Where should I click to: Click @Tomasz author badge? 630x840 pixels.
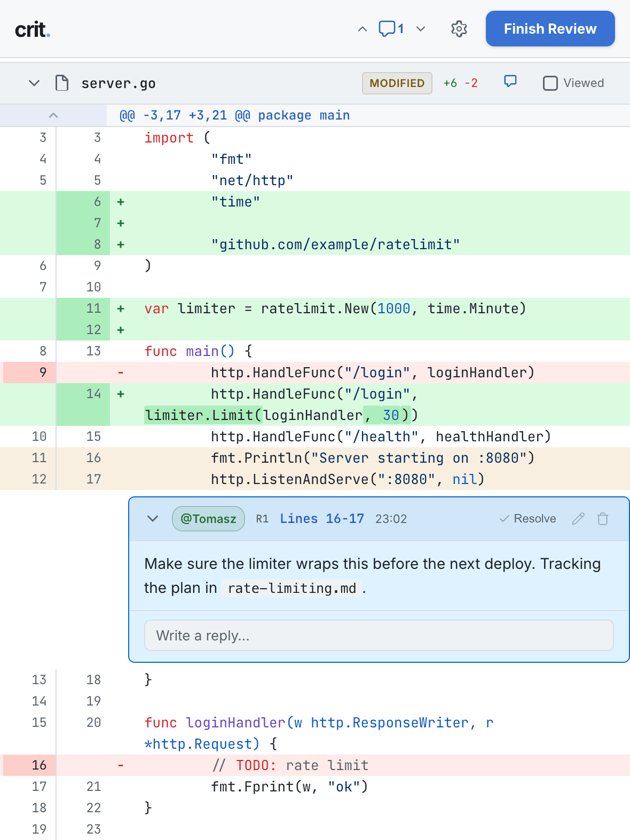[x=208, y=519]
